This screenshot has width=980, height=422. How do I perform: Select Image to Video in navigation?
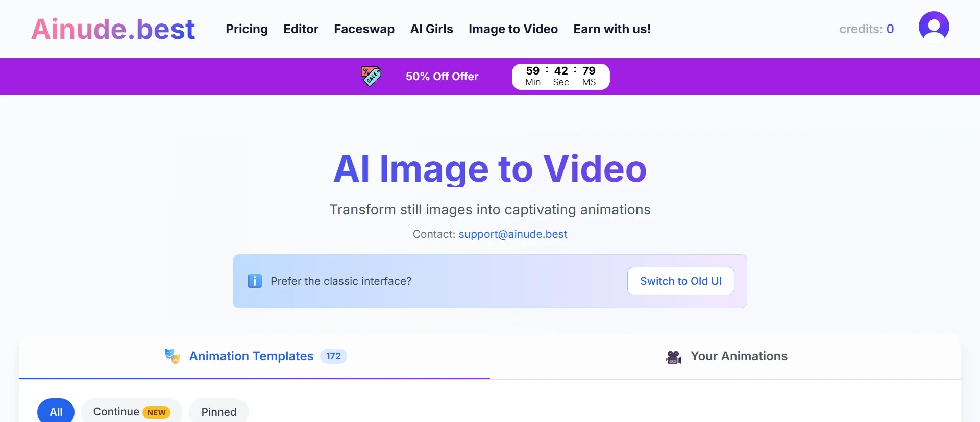tap(513, 29)
